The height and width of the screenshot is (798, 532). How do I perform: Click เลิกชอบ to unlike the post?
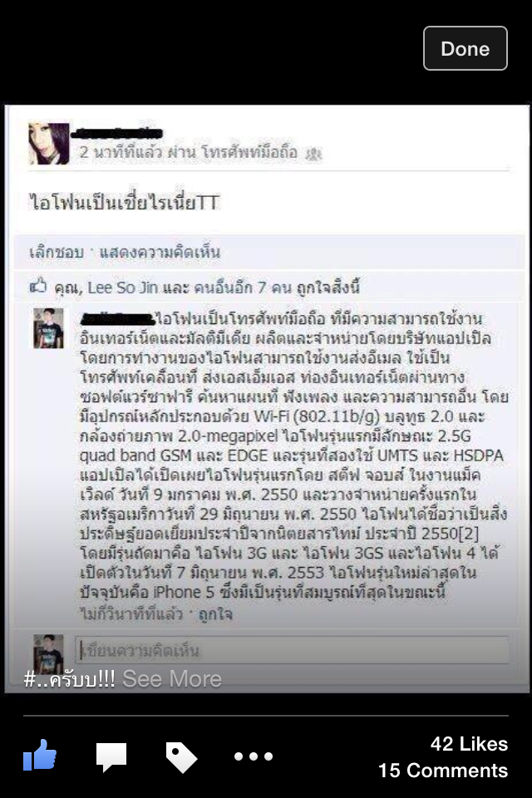[x=56, y=253]
